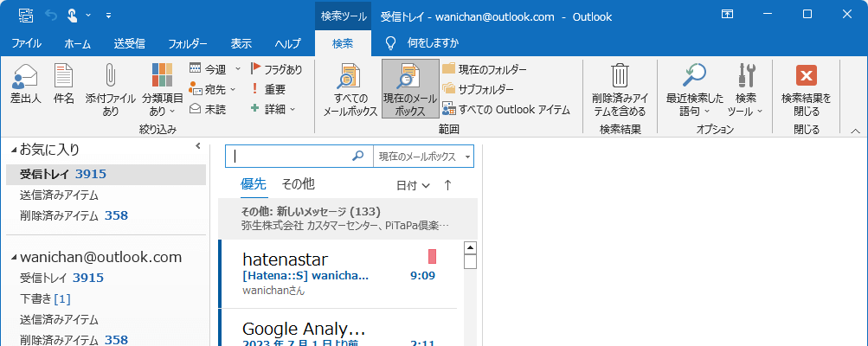Viewport: 868px width, 346px height.
Task: Click the send/receive all folders quick-access icon
Action: coord(25,16)
